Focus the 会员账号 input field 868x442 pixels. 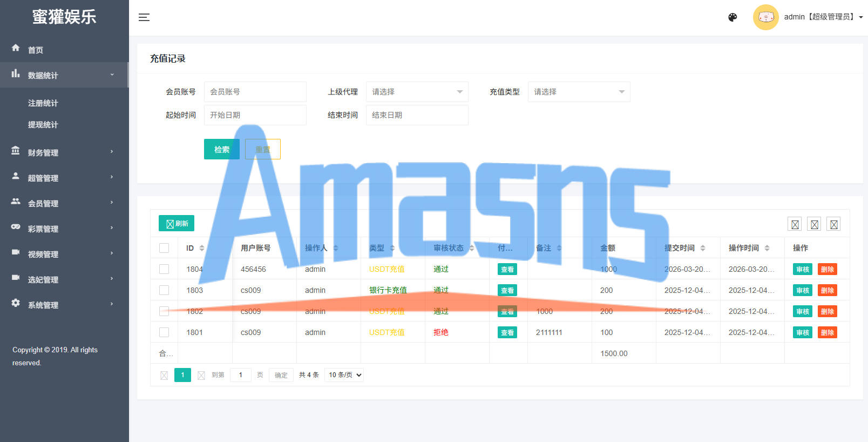click(x=255, y=92)
